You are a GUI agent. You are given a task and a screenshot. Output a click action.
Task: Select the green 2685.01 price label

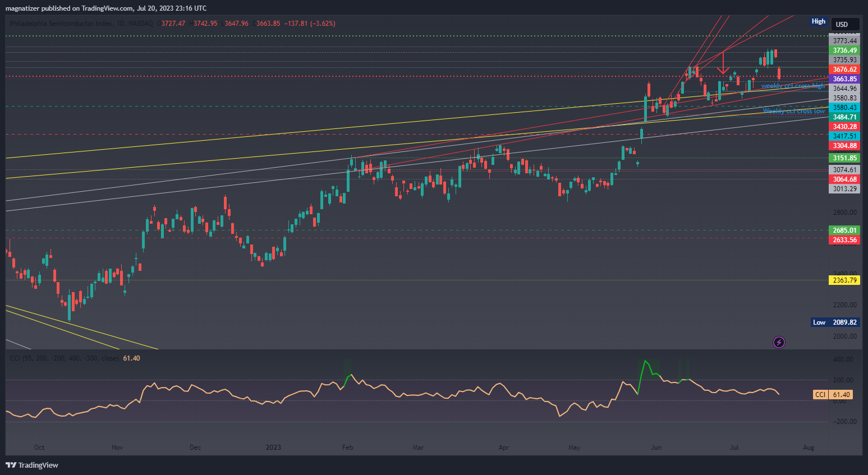[844, 230]
